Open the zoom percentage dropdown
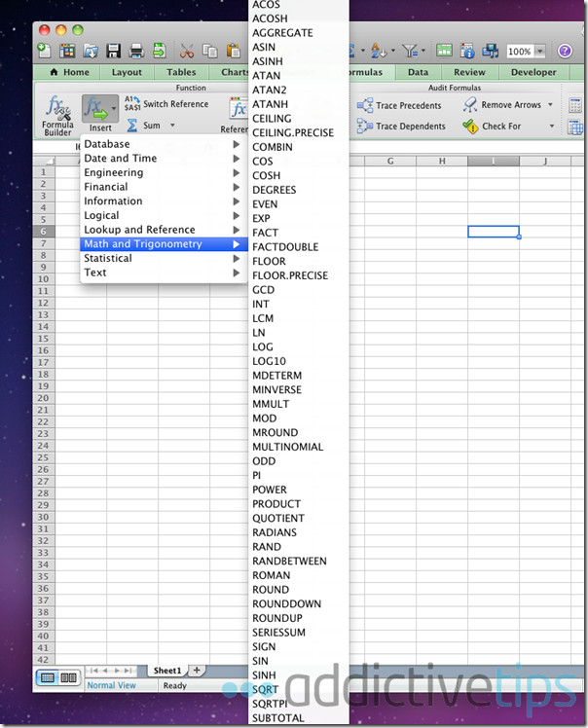Viewport: 588px width, 728px height. tap(539, 51)
